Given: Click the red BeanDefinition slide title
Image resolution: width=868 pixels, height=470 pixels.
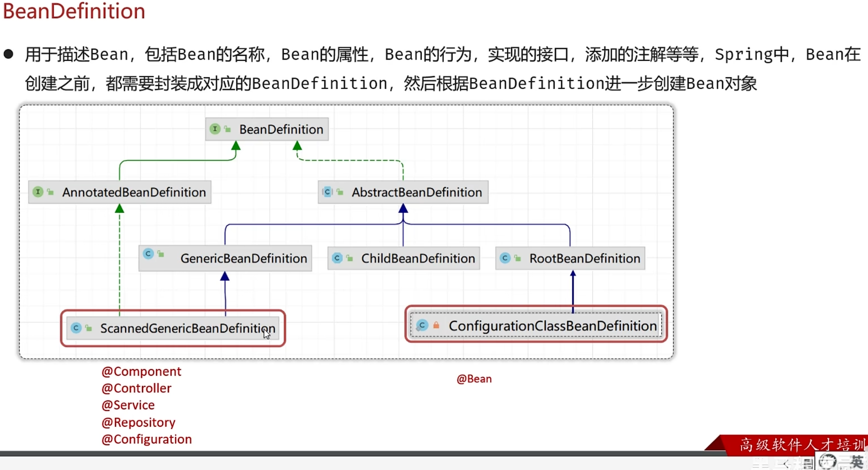Looking at the screenshot, I should coord(74,11).
